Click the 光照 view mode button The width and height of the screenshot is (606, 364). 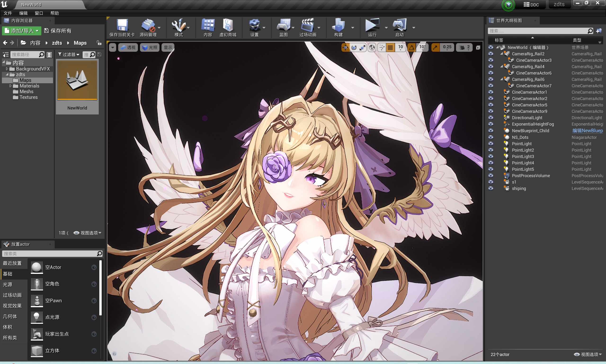tap(150, 47)
